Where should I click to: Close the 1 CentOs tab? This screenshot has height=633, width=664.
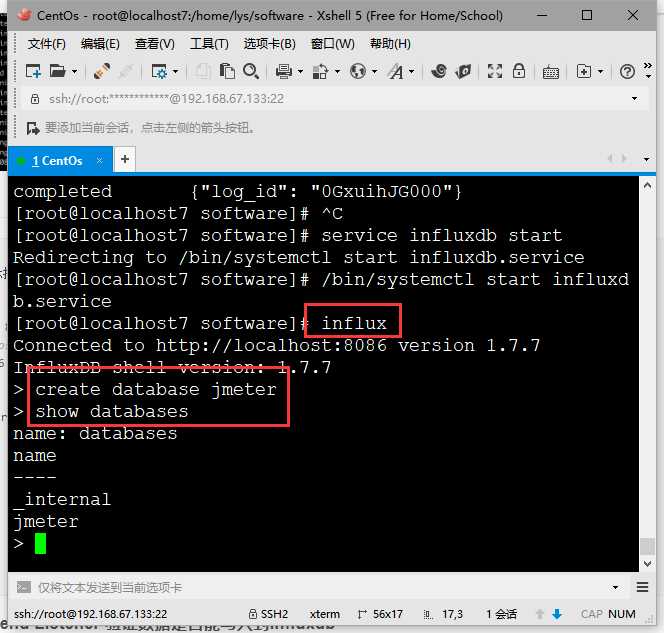pyautogui.click(x=100, y=160)
